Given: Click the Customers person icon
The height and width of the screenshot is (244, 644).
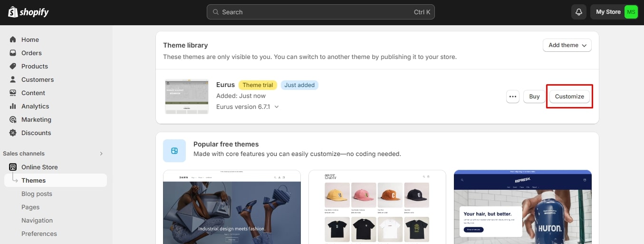Looking at the screenshot, I should [x=13, y=79].
